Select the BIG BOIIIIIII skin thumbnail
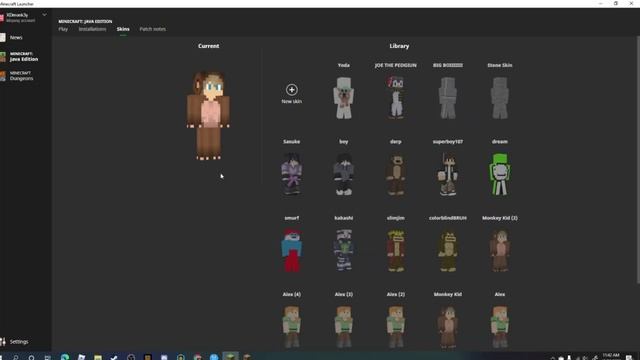This screenshot has width=640, height=360. pos(448,98)
